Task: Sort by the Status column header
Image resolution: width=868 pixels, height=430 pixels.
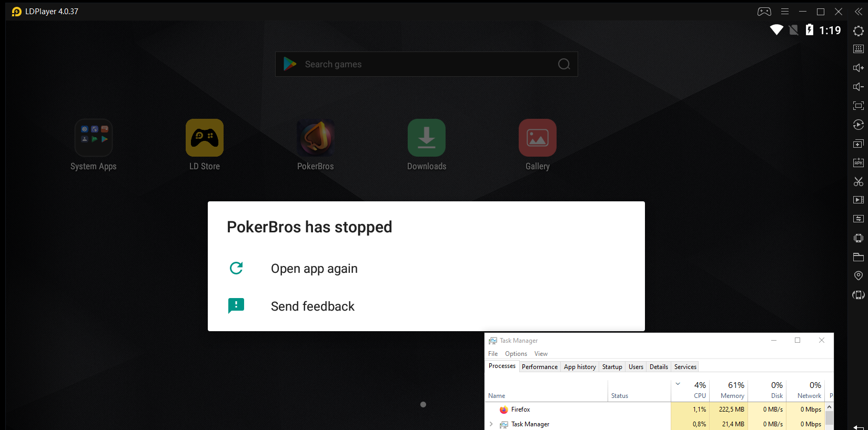Action: [639, 391]
